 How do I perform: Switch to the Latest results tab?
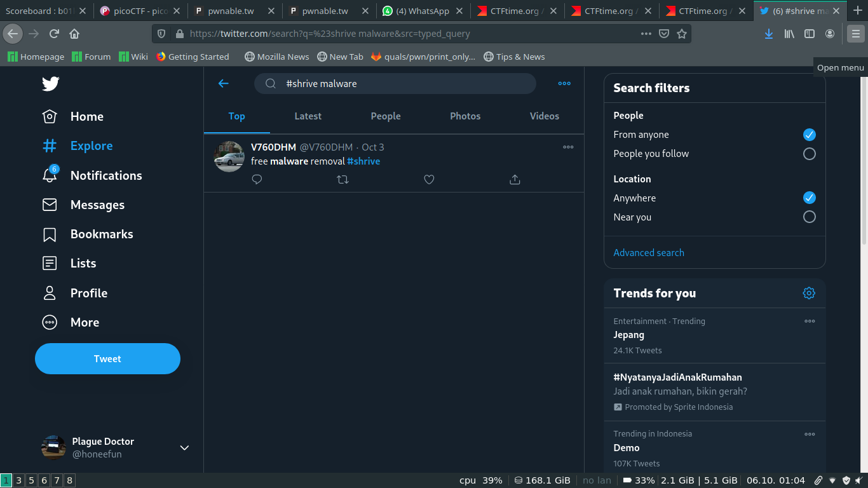point(308,116)
